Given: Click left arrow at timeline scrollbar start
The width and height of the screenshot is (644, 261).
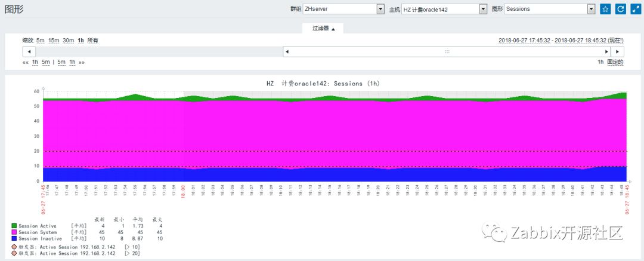Looking at the screenshot, I should pos(29,52).
